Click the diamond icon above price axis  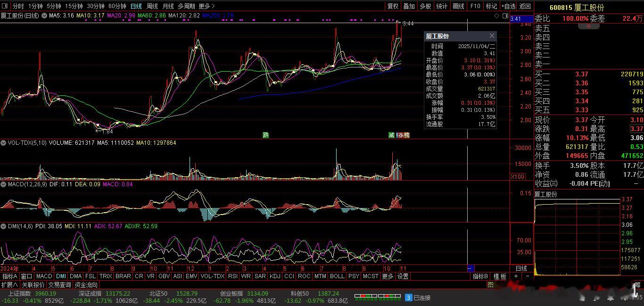click(497, 16)
